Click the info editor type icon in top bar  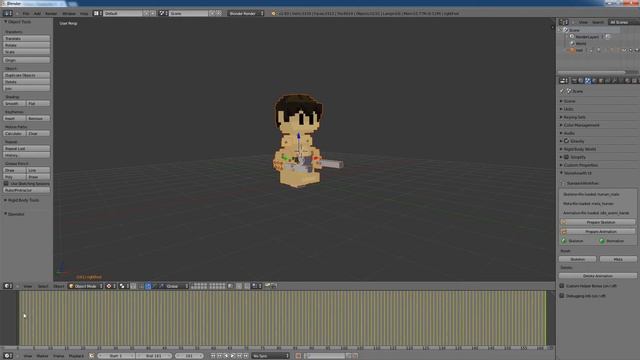tap(7, 13)
